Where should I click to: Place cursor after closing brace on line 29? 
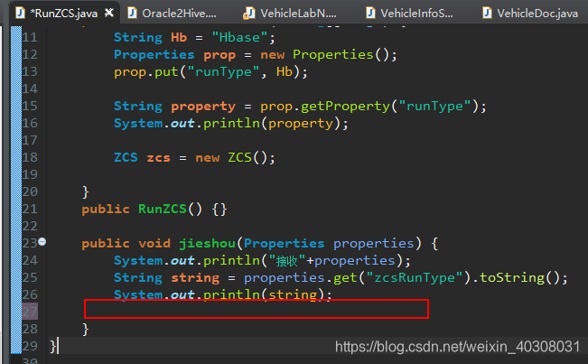pyautogui.click(x=57, y=346)
